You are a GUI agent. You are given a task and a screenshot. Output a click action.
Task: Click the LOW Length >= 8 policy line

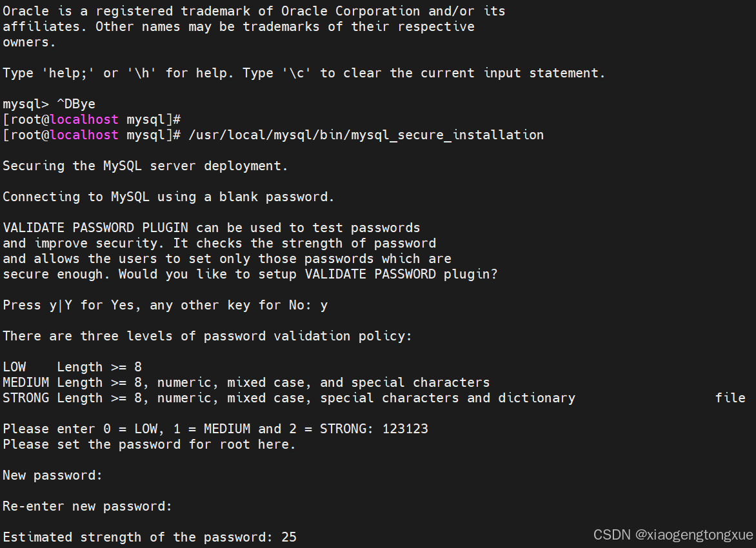click(72, 367)
